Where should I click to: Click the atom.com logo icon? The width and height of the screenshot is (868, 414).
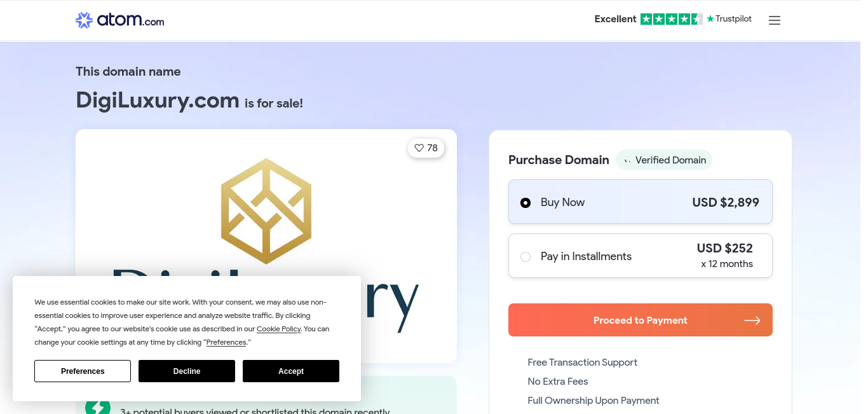point(84,20)
